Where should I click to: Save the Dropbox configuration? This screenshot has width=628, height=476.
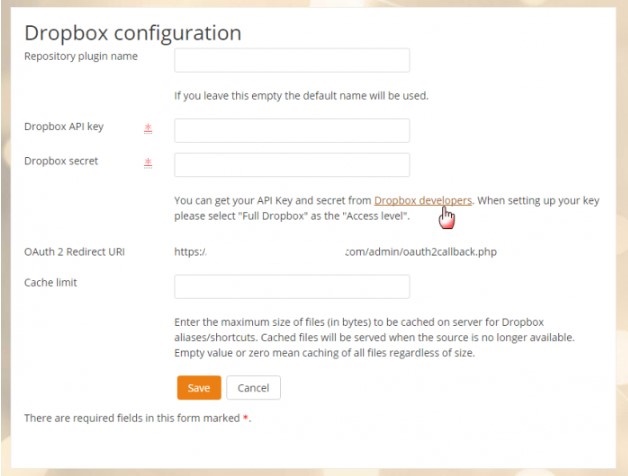pyautogui.click(x=198, y=387)
